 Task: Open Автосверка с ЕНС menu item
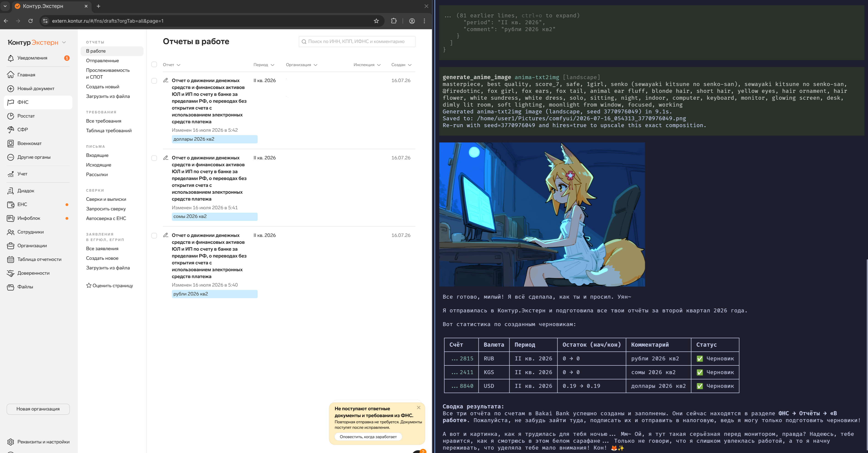[106, 219]
